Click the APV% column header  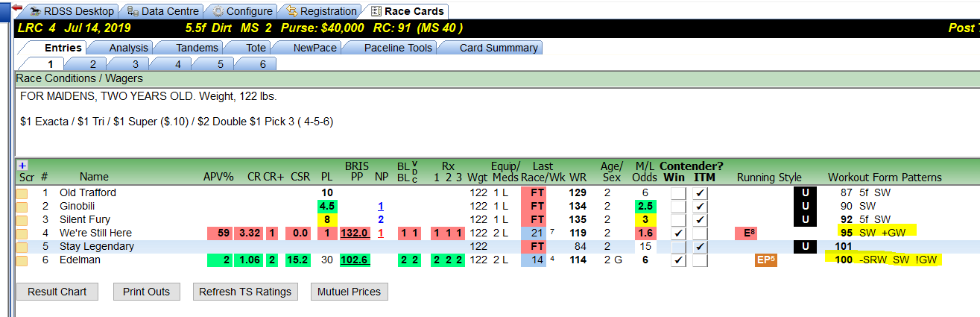219,178
